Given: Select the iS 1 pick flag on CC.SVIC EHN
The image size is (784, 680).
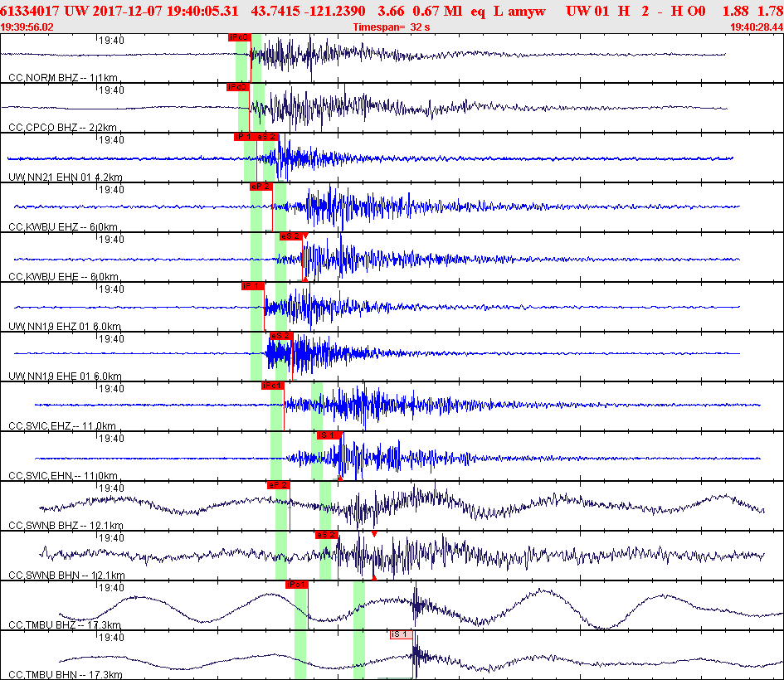Looking at the screenshot, I should (x=328, y=435).
